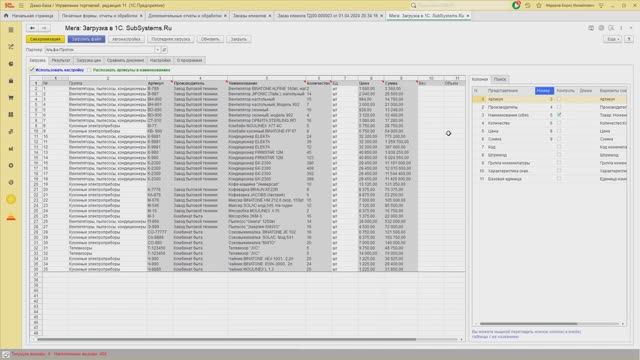The width and height of the screenshot is (640, 360).
Task: Select the Номер column header in columns panel
Action: [544, 91]
